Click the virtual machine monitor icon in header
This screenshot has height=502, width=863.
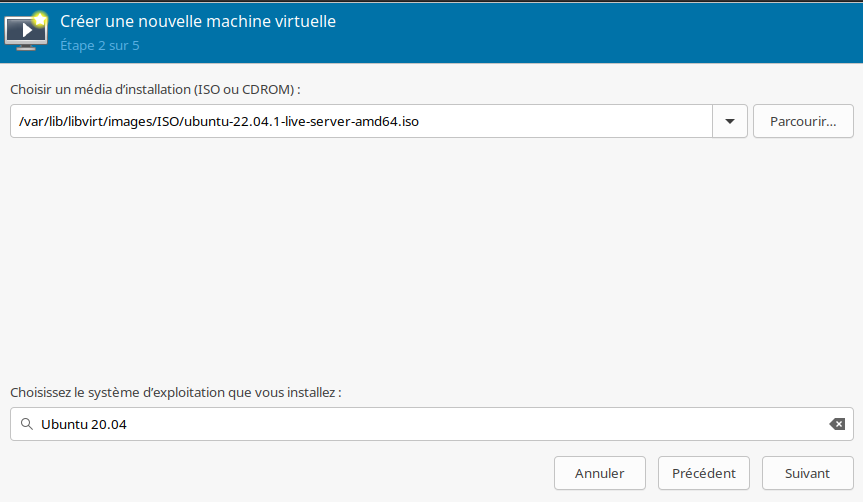[x=26, y=32]
